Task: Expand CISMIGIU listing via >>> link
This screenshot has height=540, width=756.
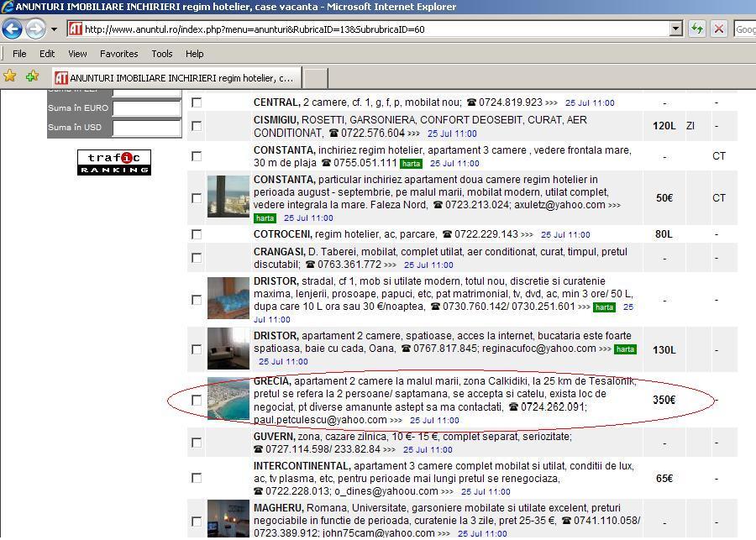Action: pos(414,134)
